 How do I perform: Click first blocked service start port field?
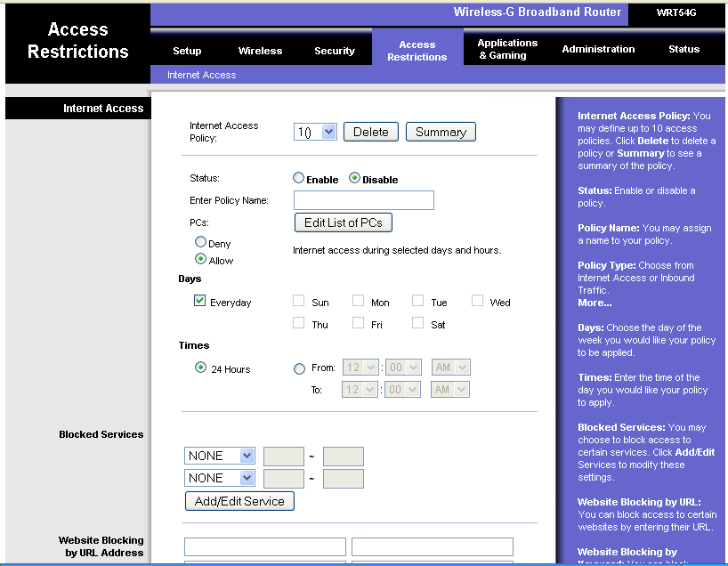[284, 457]
